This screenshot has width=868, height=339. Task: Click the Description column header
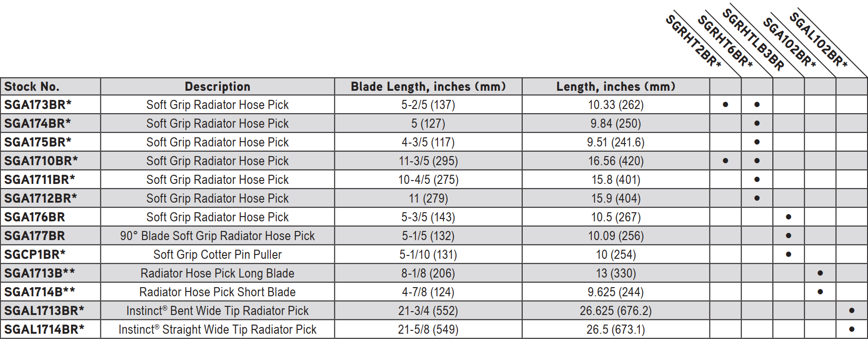point(218,86)
